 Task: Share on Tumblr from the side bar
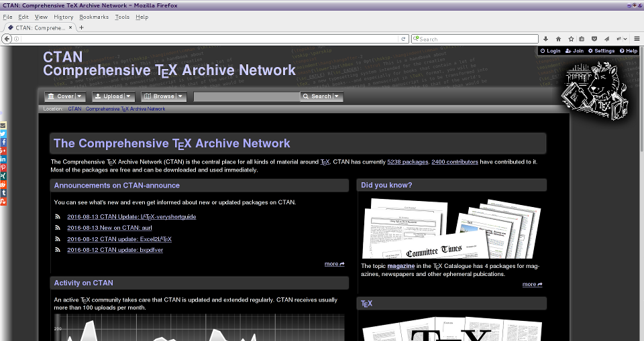3,192
